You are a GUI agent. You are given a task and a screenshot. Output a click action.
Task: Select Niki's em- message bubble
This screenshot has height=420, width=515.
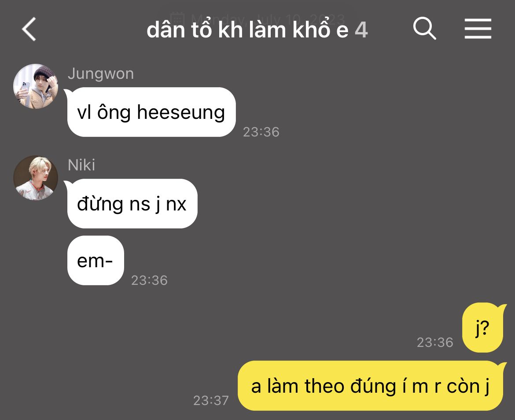click(95, 260)
